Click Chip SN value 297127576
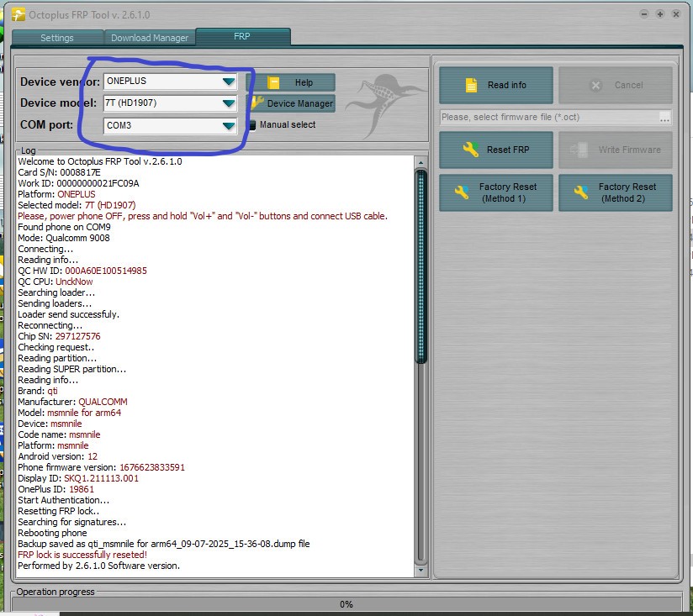693x616 pixels. (77, 336)
